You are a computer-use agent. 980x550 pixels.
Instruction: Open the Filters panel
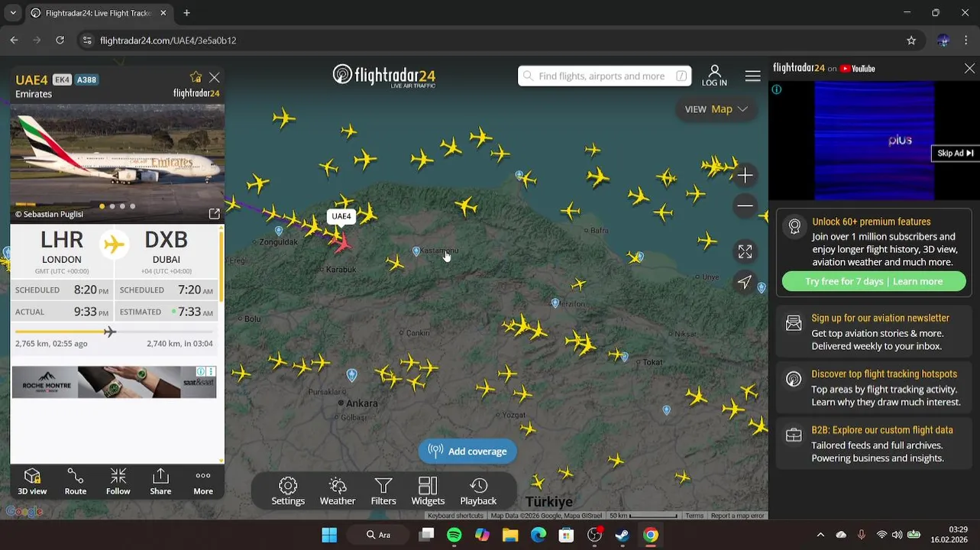[x=383, y=491]
